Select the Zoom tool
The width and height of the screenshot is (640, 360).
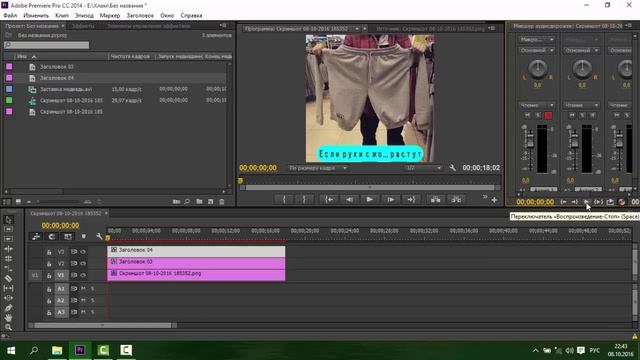point(8,327)
